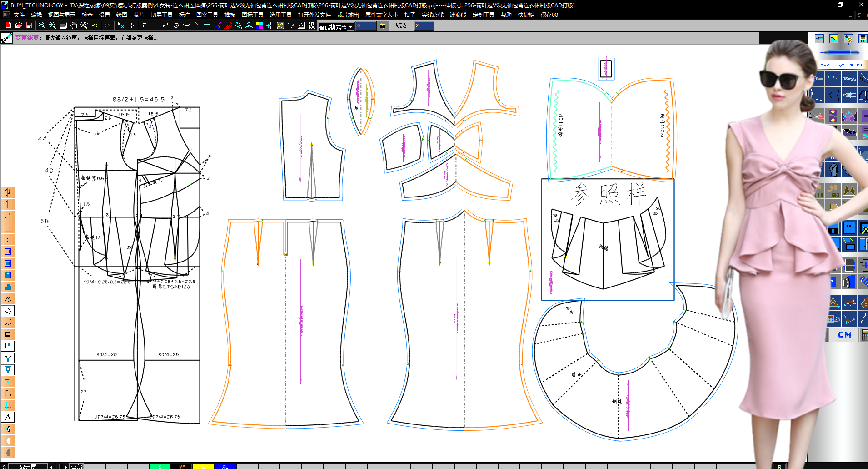Click the CMYK color squares toolbar icon
This screenshot has width=868, height=469.
[x=259, y=25]
